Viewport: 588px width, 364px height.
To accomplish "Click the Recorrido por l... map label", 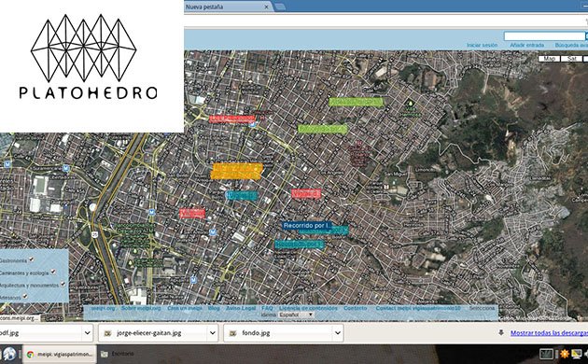I will pos(307,225).
